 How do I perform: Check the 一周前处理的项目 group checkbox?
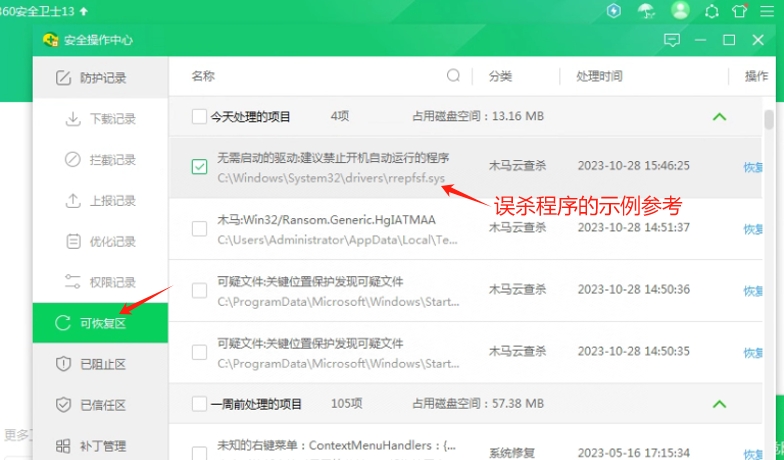pyautogui.click(x=199, y=404)
